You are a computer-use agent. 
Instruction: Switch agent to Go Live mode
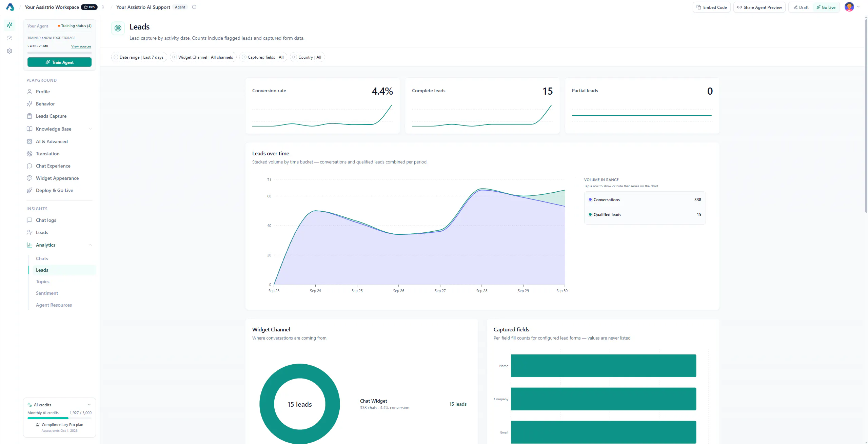(x=826, y=7)
